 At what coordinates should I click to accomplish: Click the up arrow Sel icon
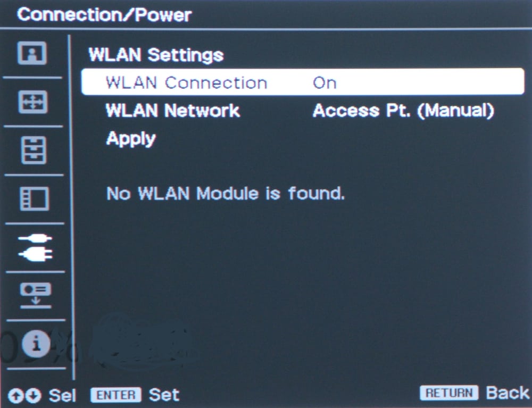(15, 395)
